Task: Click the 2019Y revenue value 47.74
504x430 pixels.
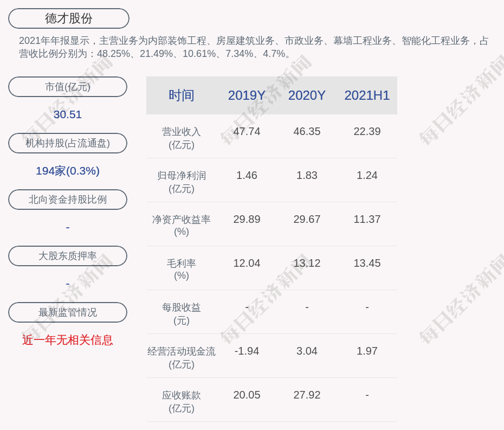Action: point(247,131)
